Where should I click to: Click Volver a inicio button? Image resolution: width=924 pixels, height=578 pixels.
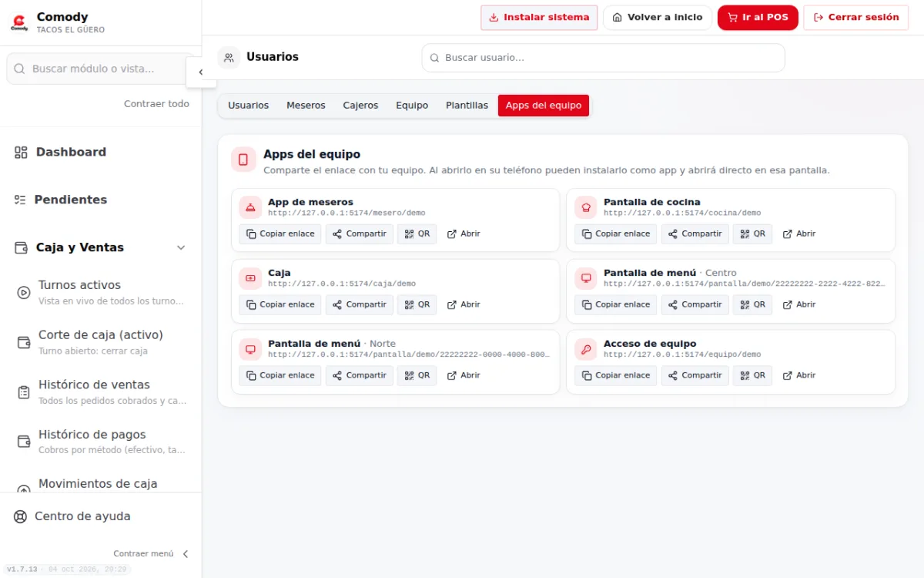658,18
